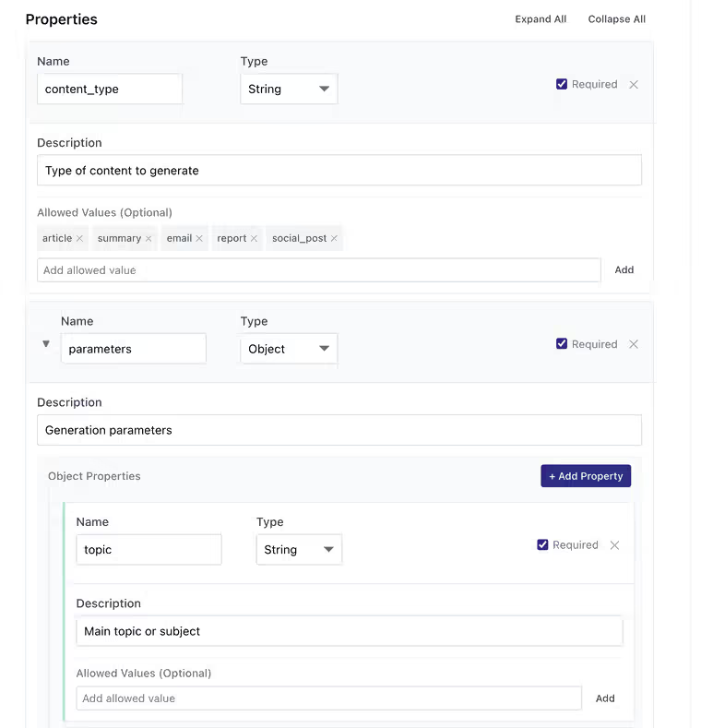Remove the 'article' allowed value tag
The height and width of the screenshot is (728, 701).
tap(80, 238)
